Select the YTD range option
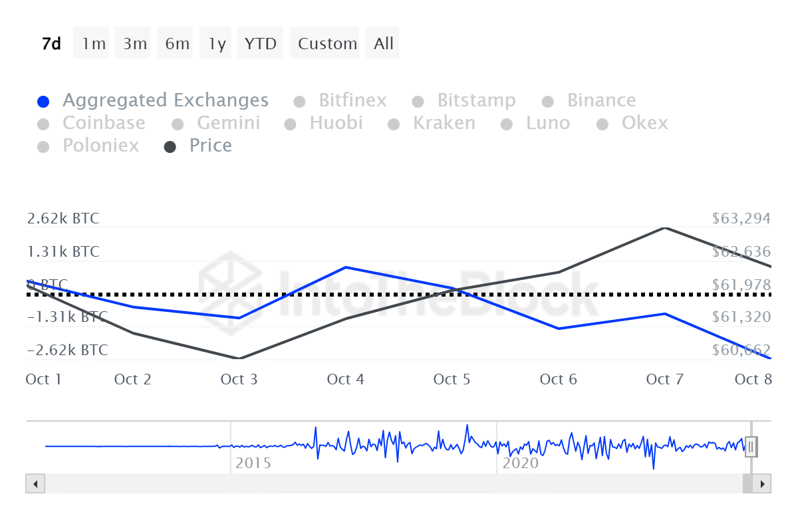The height and width of the screenshot is (532, 798). tap(260, 43)
